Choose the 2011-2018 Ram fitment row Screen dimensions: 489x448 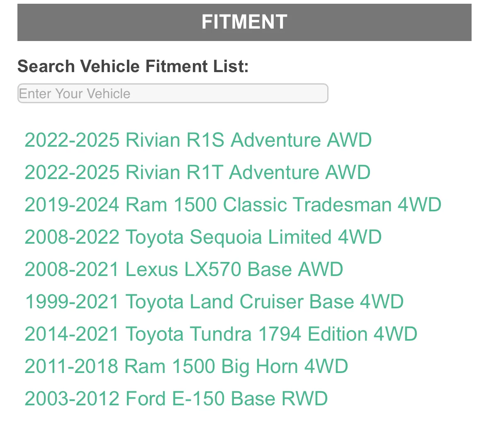click(186, 366)
